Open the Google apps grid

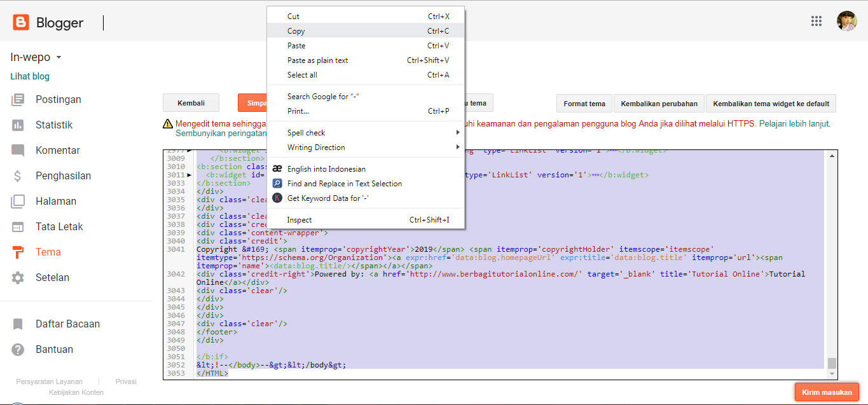[x=816, y=21]
